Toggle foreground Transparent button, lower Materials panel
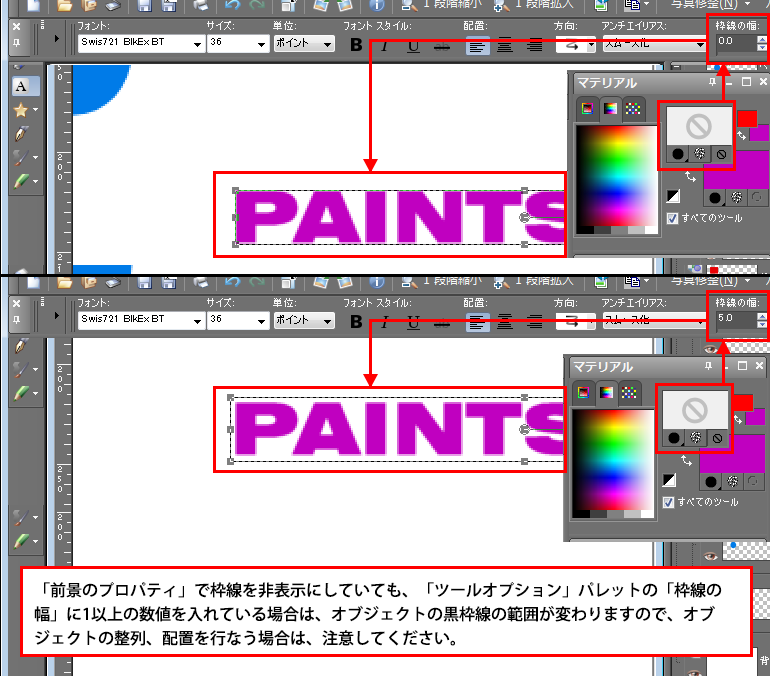 [x=717, y=438]
